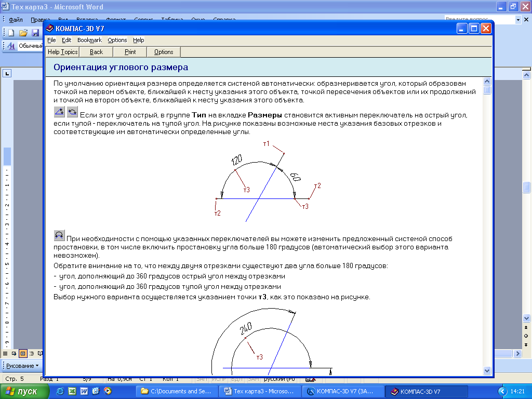The width and height of the screenshot is (532, 399).
Task: Click Word vertical scrollbar down arrow
Action: click(x=526, y=318)
